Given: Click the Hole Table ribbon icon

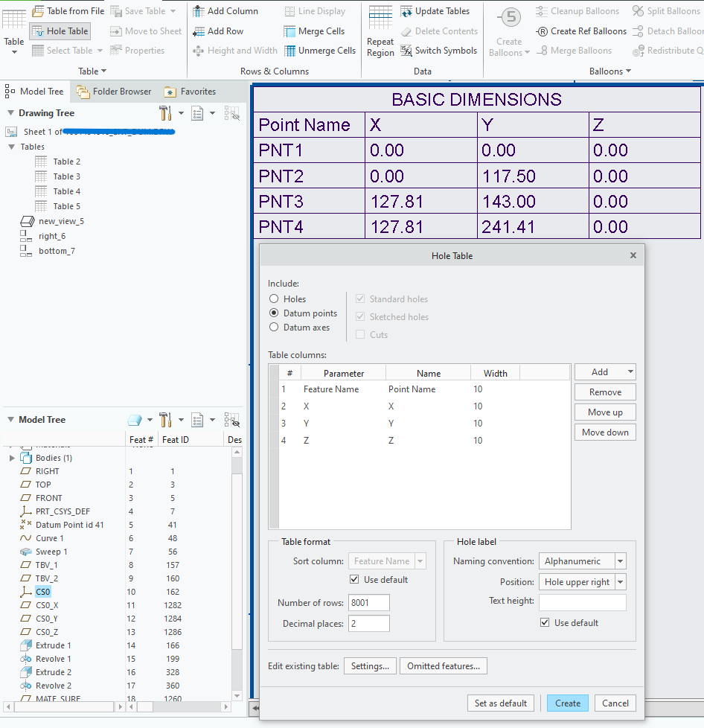Looking at the screenshot, I should [38, 31].
